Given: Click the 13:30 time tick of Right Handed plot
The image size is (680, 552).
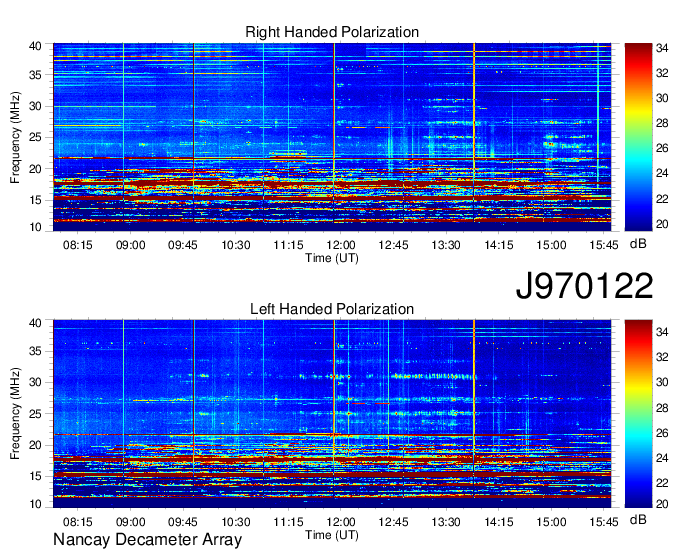Looking at the screenshot, I should click(x=446, y=245).
